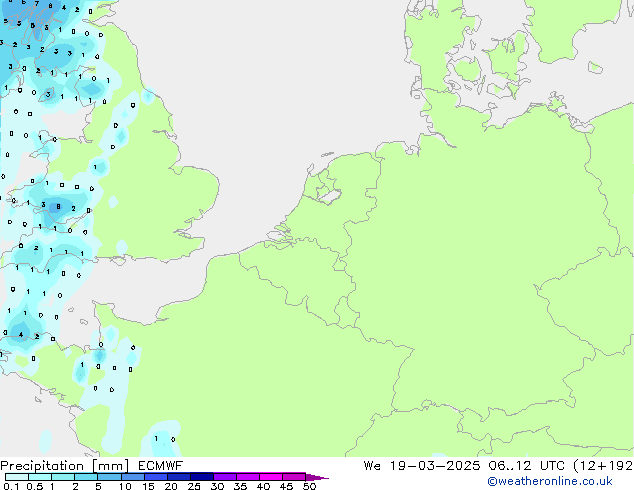The image size is (634, 490).
Task: Click the 0.1–0.5 mm legend color swatch
Action: coord(17,477)
